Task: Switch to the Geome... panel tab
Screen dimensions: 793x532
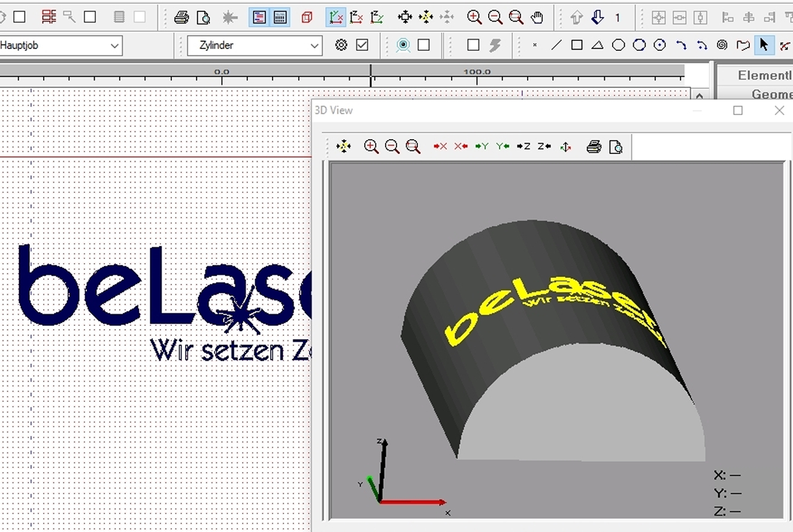Action: coord(771,94)
